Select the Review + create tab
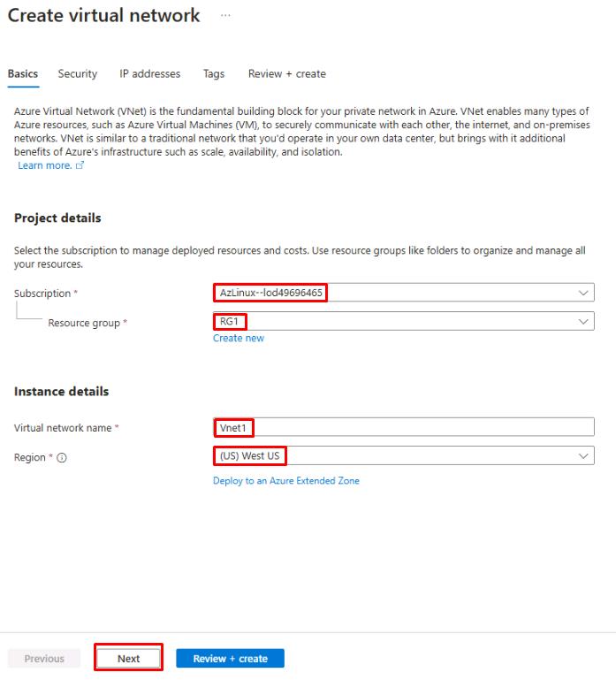Screen dimensions: 616x680 287,73
